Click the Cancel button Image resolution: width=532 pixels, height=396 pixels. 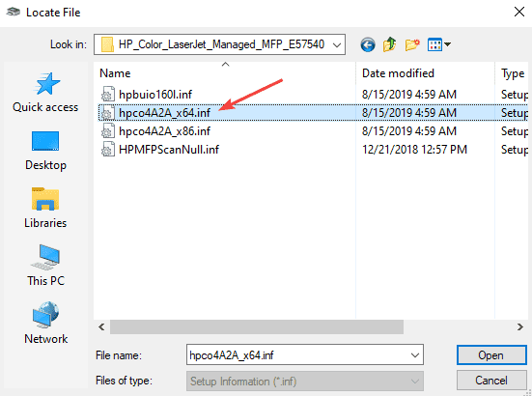(491, 381)
